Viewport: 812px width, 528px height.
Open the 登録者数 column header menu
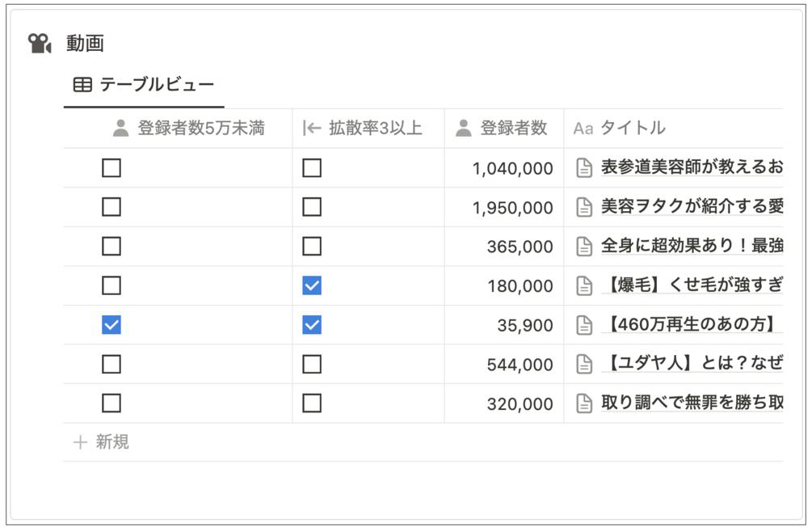pos(503,128)
